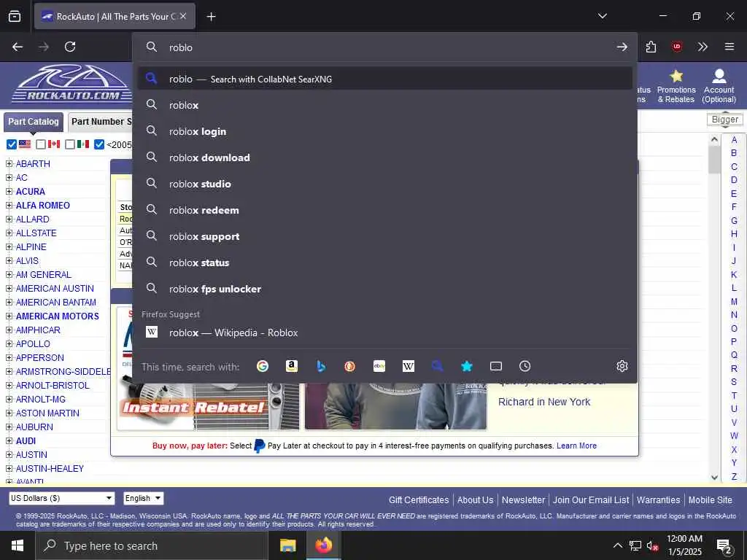Open Windows Start menu
The width and height of the screenshot is (747, 560).
(18, 545)
